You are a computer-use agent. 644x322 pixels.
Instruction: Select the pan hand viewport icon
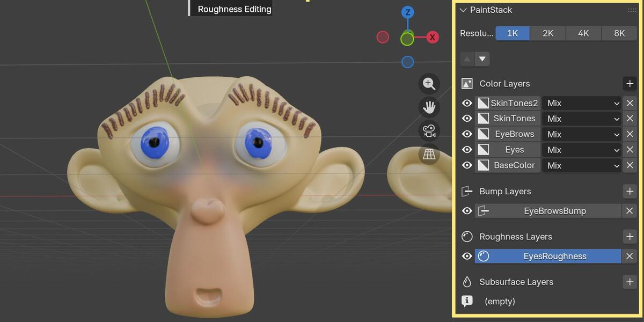[429, 107]
